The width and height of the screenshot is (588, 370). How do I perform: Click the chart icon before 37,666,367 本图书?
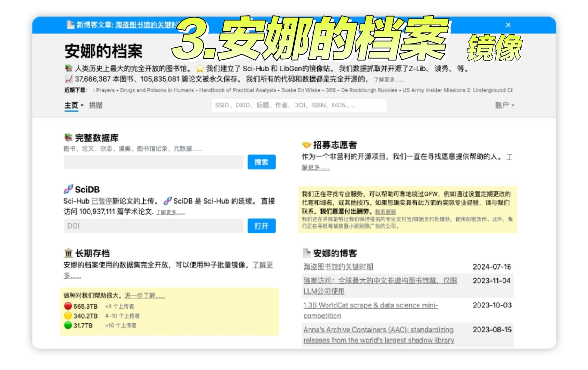coord(68,79)
